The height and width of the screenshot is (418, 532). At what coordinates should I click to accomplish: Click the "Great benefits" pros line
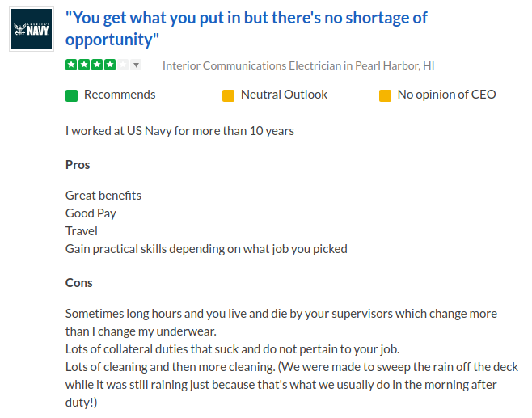click(103, 196)
